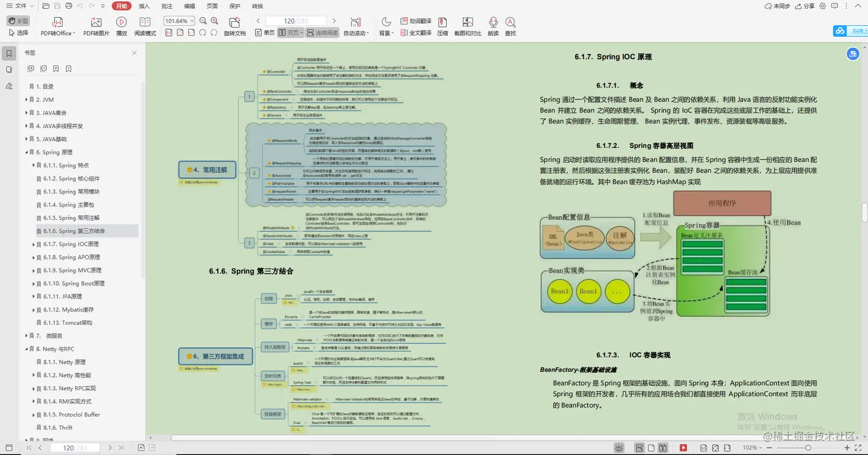Image resolution: width=868 pixels, height=455 pixels.
Task: Open the 背景 background dropdown
Action: [385, 26]
